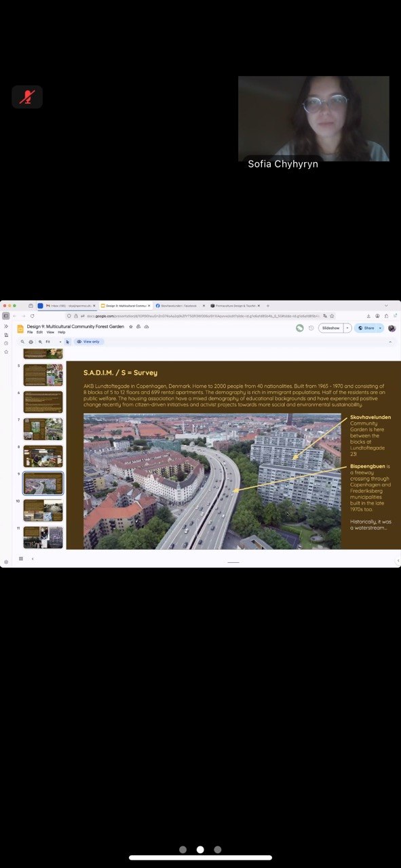Open the File menu
Screen dimensions: 401x868
[x=30, y=332]
